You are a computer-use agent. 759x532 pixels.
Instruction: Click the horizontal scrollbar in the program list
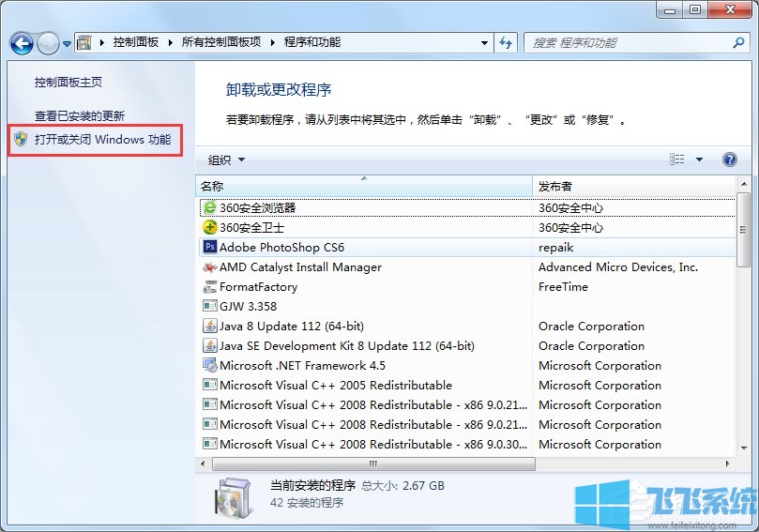point(372,464)
